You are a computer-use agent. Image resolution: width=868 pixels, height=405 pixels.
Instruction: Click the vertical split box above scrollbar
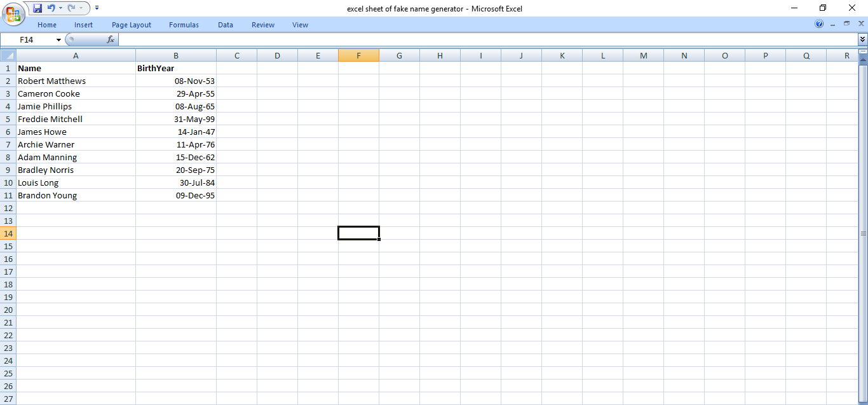click(863, 51)
